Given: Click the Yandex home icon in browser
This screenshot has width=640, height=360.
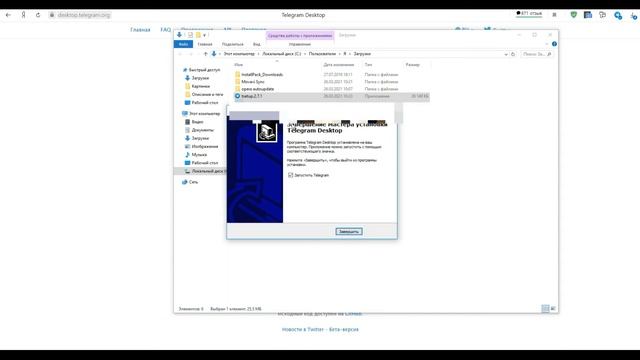Looking at the screenshot, I should pyautogui.click(x=23, y=15).
